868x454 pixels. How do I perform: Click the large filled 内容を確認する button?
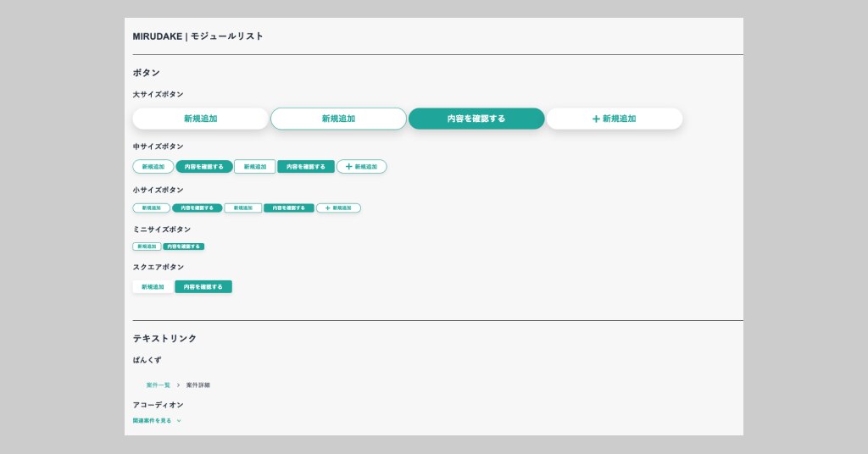[476, 119]
